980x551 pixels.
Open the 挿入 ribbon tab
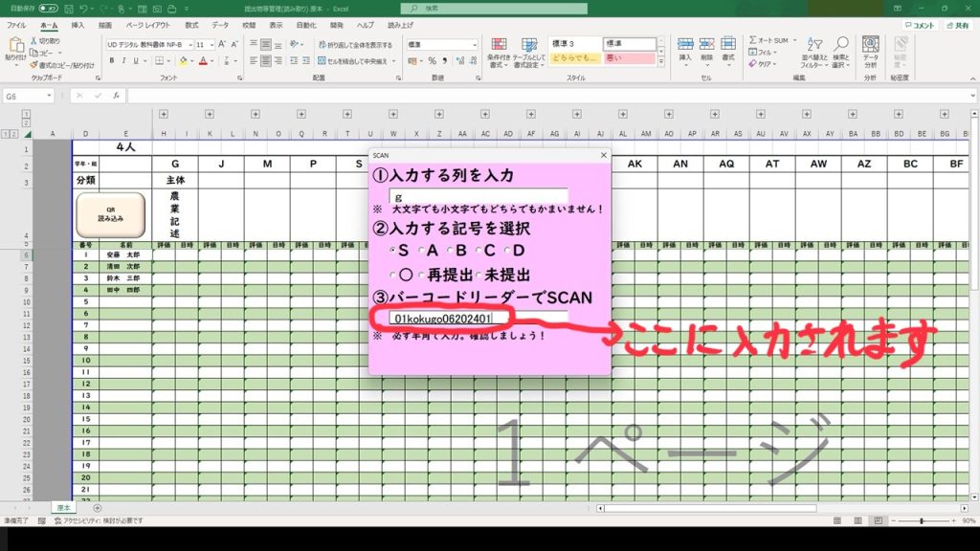pos(78,25)
